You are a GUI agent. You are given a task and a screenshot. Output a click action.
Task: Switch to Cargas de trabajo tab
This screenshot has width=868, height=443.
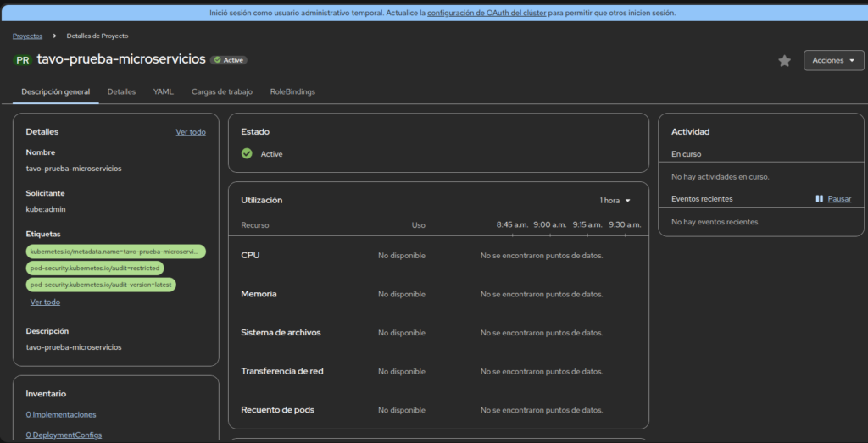point(222,91)
